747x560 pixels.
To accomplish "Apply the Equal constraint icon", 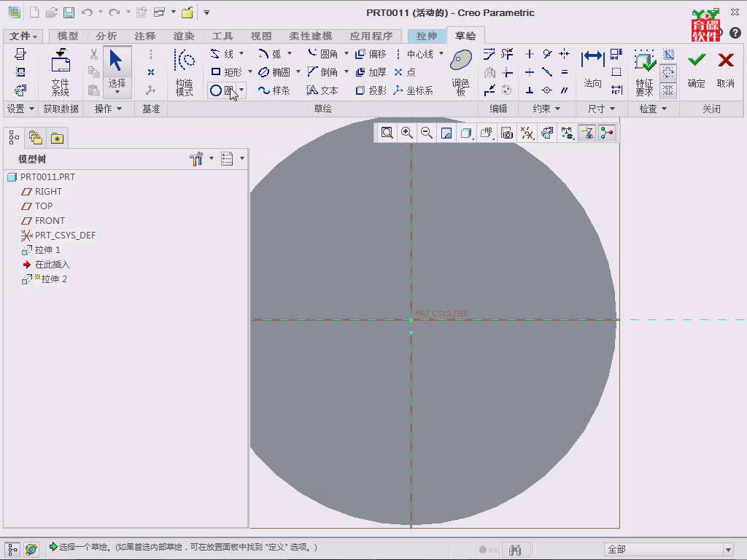I will coord(565,72).
